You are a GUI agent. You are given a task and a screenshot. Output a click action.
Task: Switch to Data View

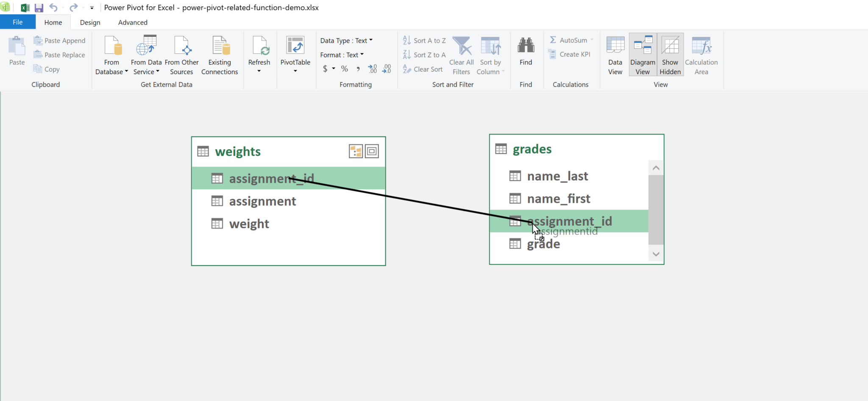(x=615, y=55)
